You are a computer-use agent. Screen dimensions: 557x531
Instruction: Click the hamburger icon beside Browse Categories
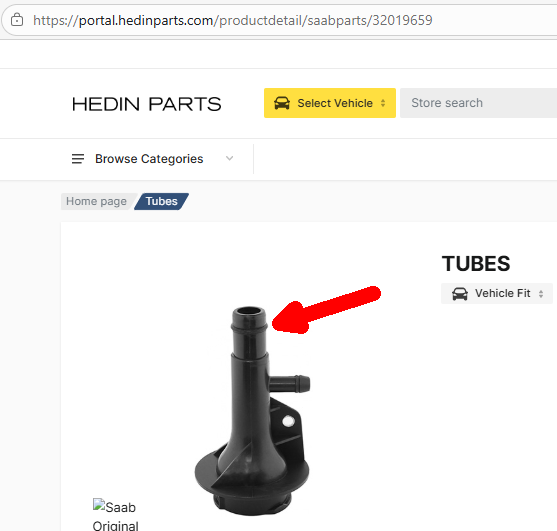[78, 159]
